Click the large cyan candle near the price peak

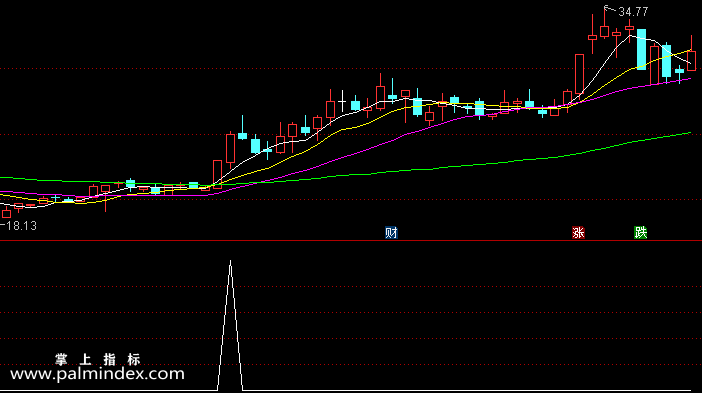(x=642, y=49)
